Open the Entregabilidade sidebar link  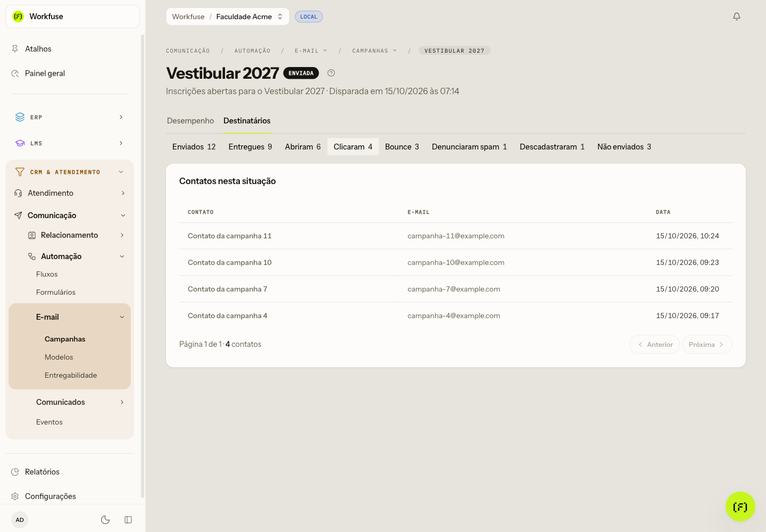(x=71, y=375)
